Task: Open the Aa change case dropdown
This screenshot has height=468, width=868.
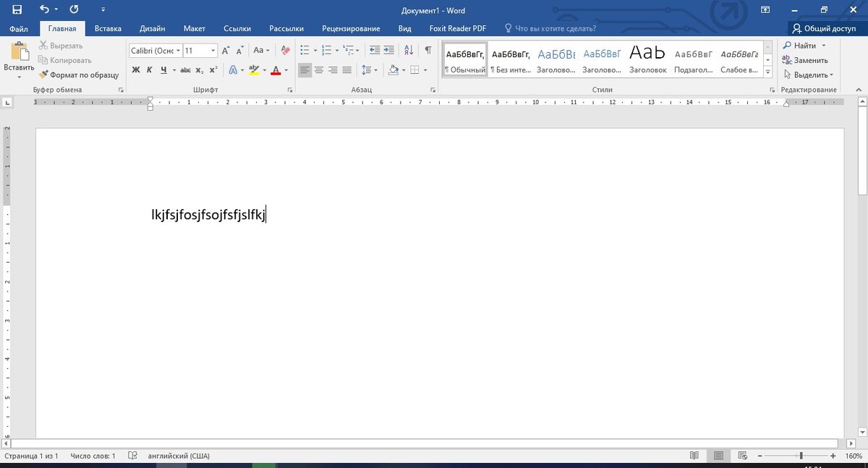Action: pos(261,51)
